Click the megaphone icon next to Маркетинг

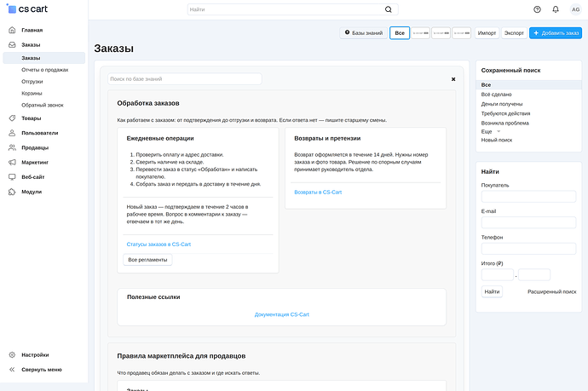(x=12, y=162)
